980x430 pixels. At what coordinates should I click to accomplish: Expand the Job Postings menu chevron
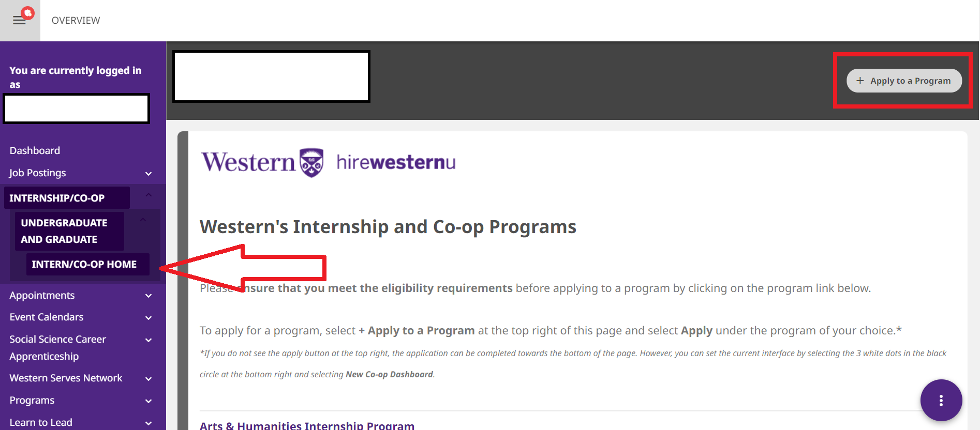pyautogui.click(x=149, y=174)
